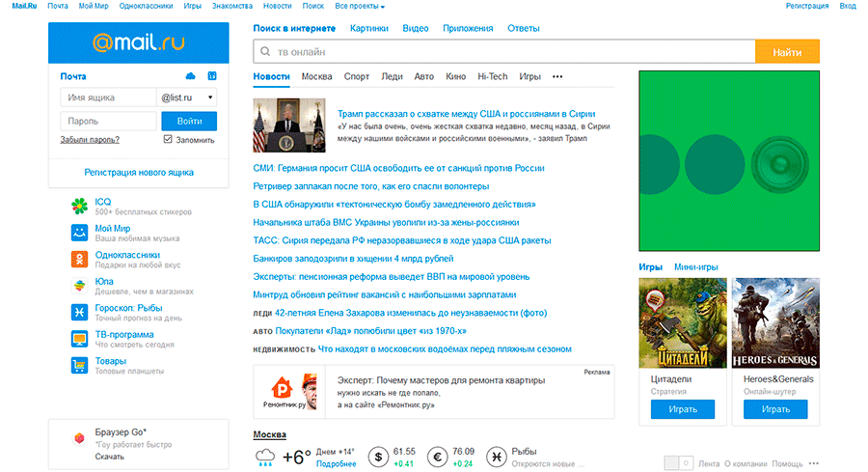868x472 pixels.
Task: Click the dollar exchange rate icon
Action: point(378,456)
